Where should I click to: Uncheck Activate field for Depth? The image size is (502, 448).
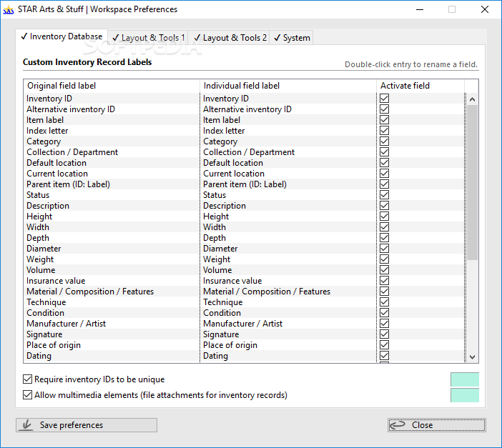385,238
